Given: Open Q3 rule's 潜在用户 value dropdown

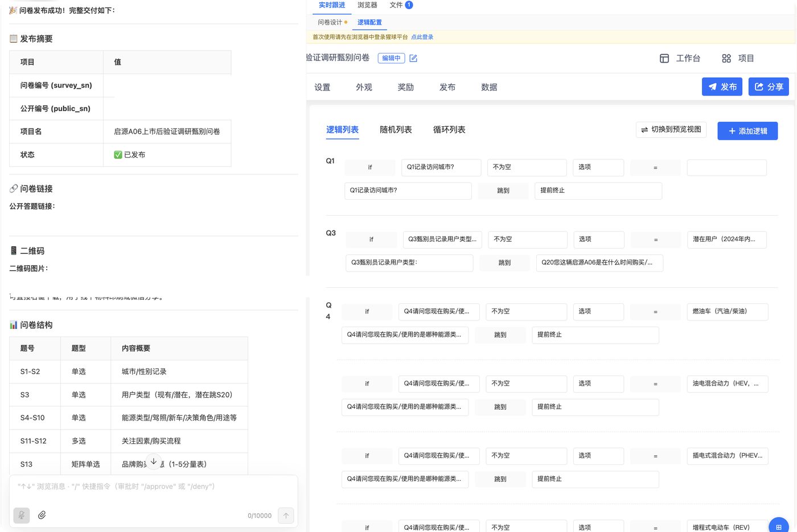Looking at the screenshot, I should [x=726, y=240].
